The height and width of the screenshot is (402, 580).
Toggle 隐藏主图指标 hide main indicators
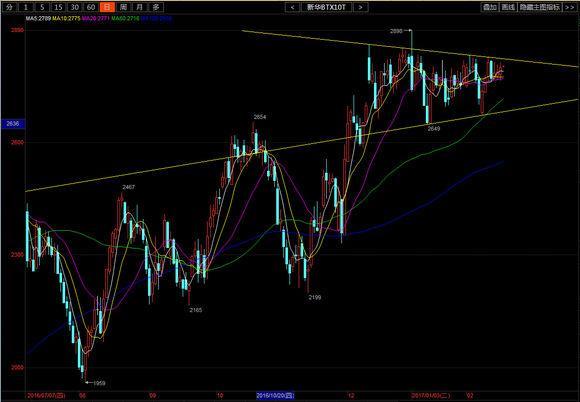click(x=540, y=7)
